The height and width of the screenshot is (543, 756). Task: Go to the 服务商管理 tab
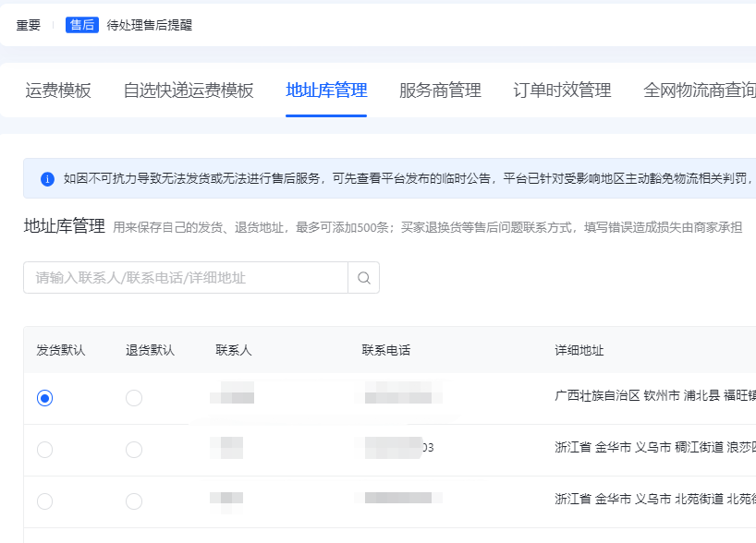pyautogui.click(x=440, y=90)
